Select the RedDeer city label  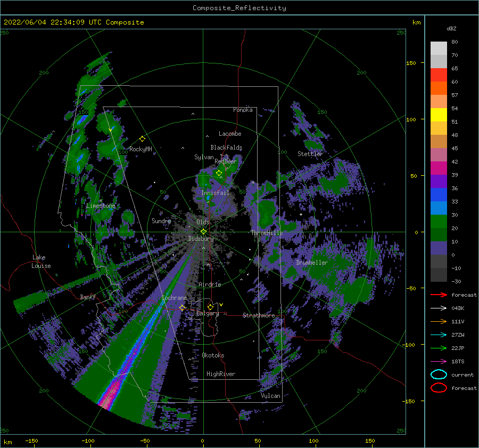click(226, 161)
